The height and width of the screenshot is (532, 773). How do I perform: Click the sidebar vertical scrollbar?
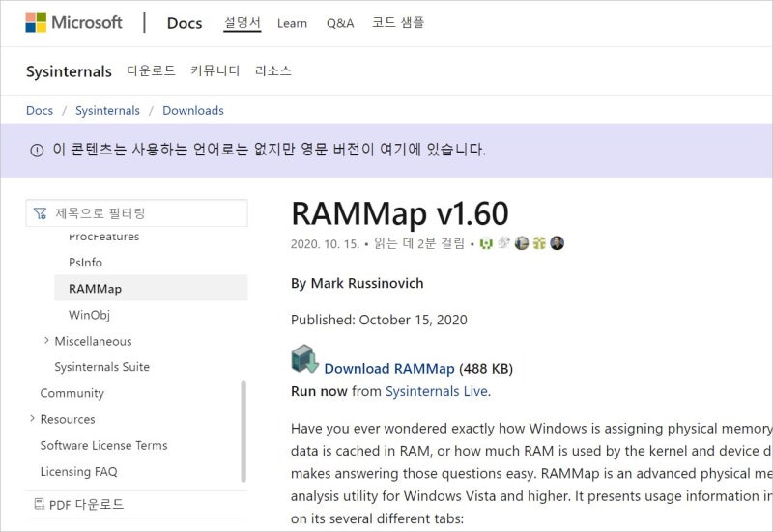pyautogui.click(x=243, y=432)
